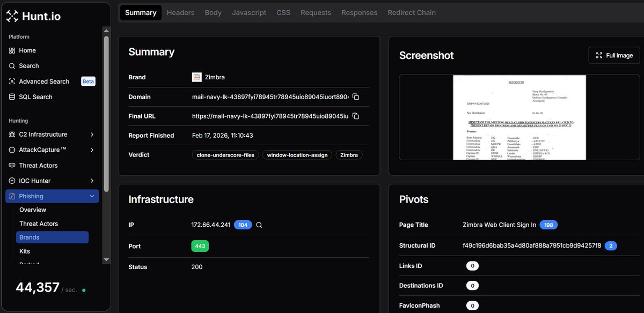
Task: Click the 104 badge next to IP
Action: 243,225
